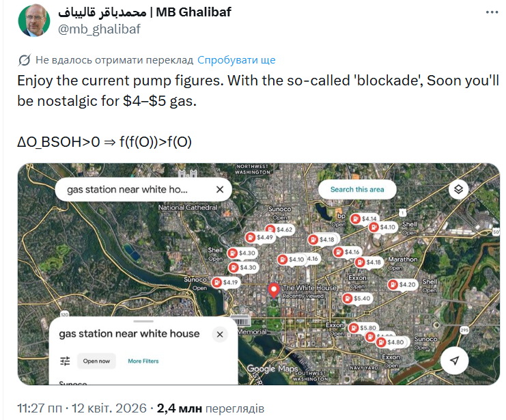Open the map layers icon
Screen dimensions: 506x420
pyautogui.click(x=460, y=189)
